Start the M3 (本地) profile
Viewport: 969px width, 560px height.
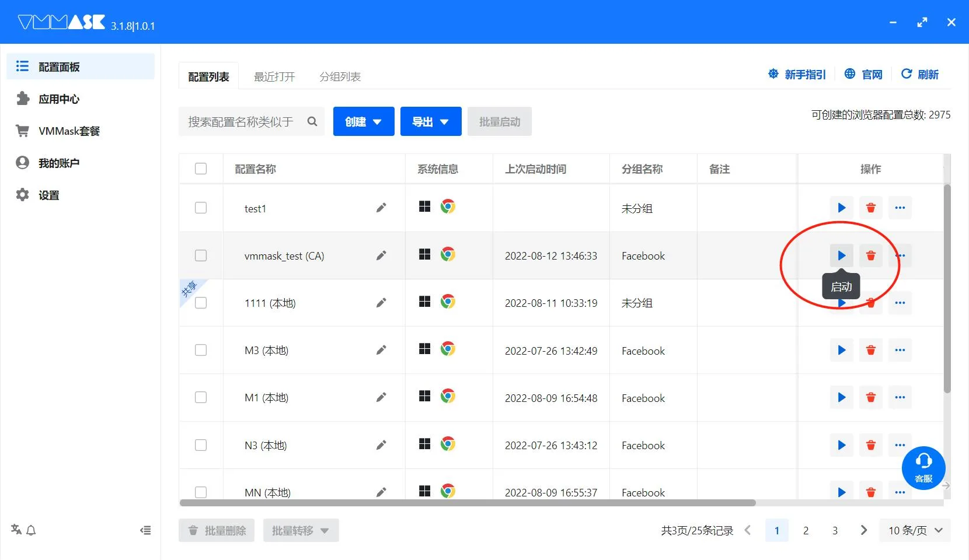[x=841, y=350]
